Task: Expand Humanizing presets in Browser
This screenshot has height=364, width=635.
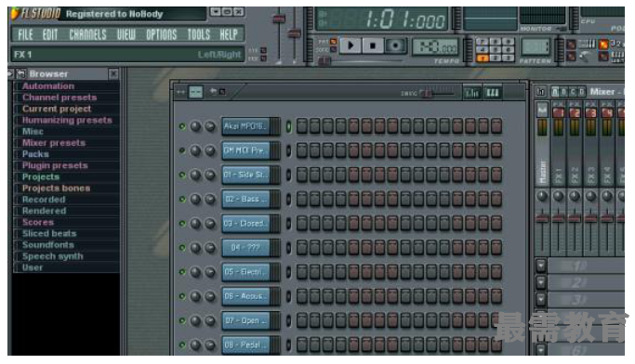Action: pos(67,120)
